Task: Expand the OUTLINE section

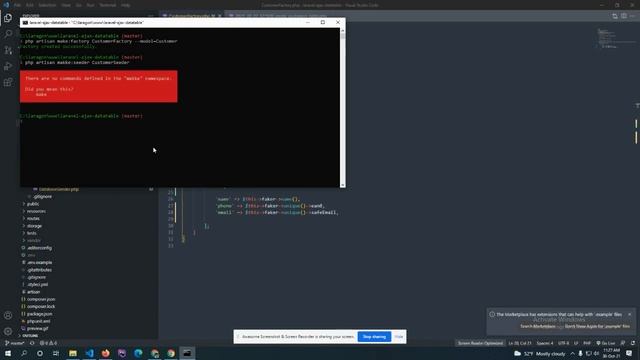Action: pyautogui.click(x=30, y=336)
